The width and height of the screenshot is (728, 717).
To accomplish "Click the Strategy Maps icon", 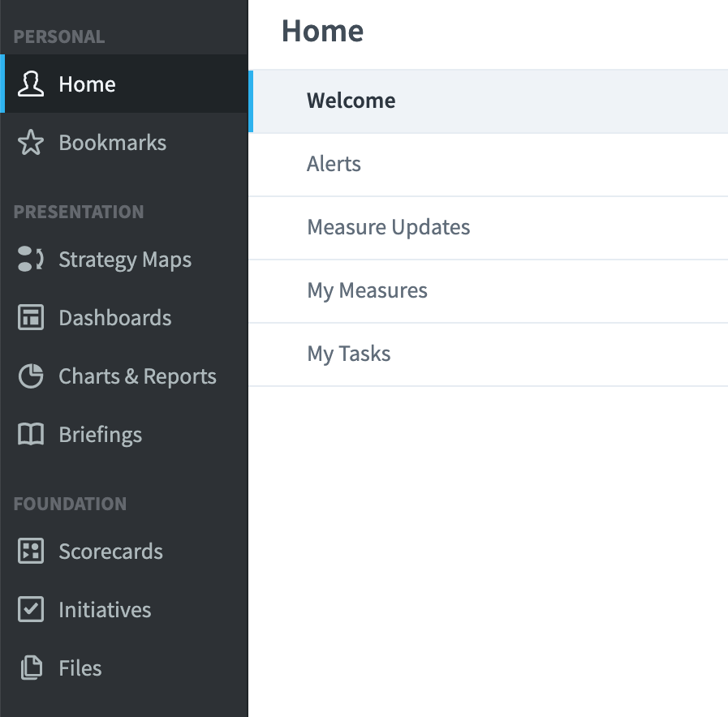I will 31,259.
